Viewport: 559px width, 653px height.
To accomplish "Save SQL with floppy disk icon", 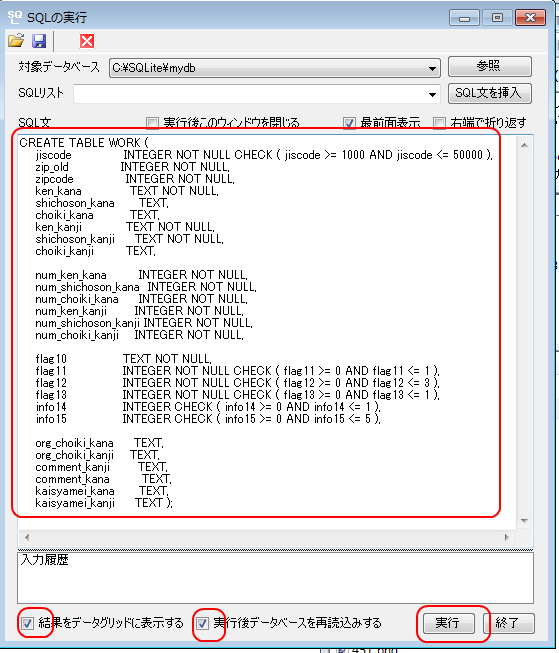I will point(39,41).
